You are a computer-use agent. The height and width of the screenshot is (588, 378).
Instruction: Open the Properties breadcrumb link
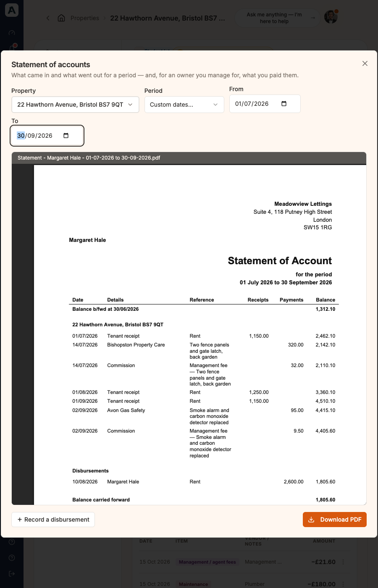click(x=85, y=18)
